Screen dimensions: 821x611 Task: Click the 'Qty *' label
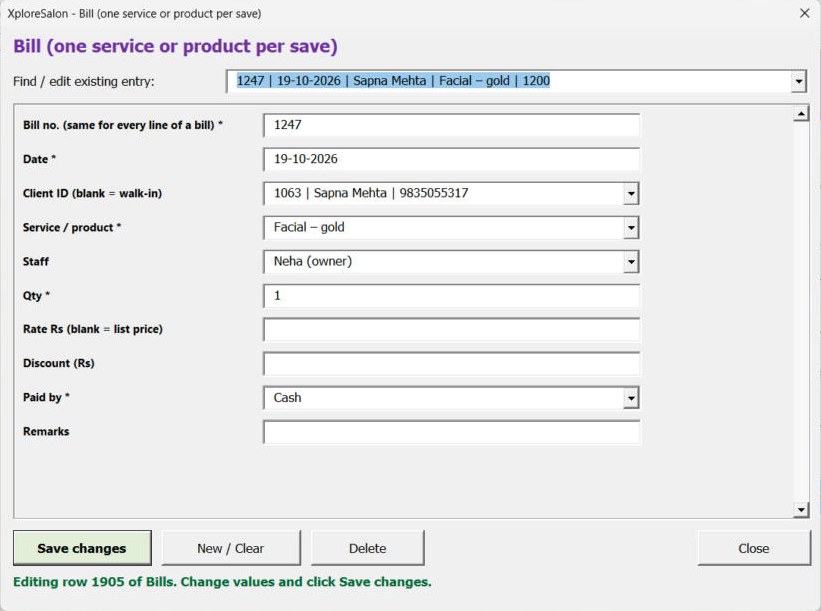[36, 296]
